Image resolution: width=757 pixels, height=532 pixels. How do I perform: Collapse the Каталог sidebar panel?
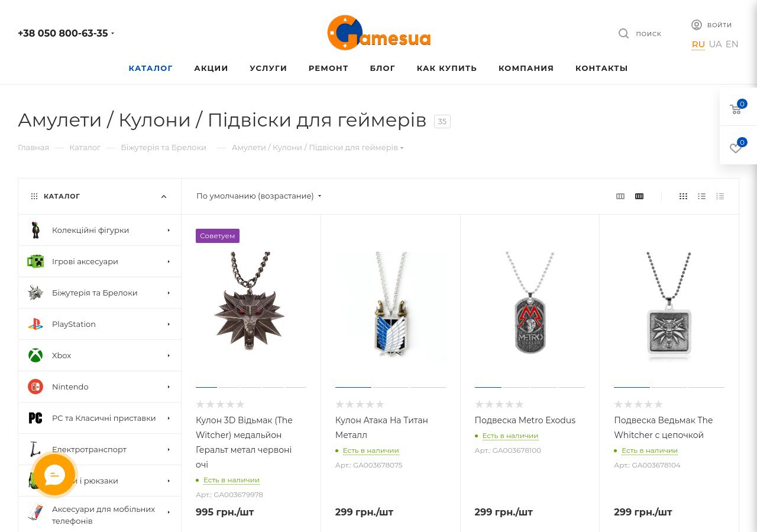(x=164, y=196)
